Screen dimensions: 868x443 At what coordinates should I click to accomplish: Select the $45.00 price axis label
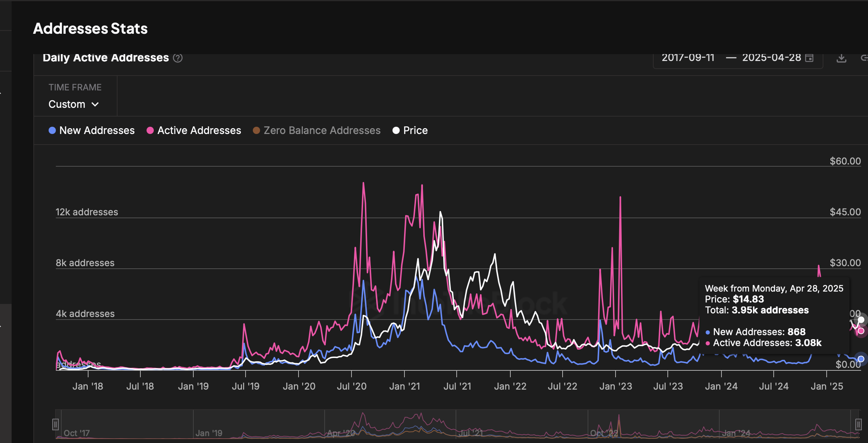pyautogui.click(x=845, y=212)
